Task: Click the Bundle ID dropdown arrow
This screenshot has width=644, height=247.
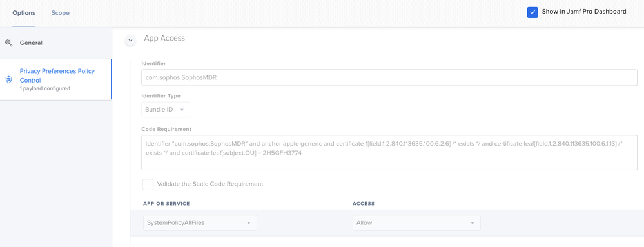Action: click(x=182, y=110)
